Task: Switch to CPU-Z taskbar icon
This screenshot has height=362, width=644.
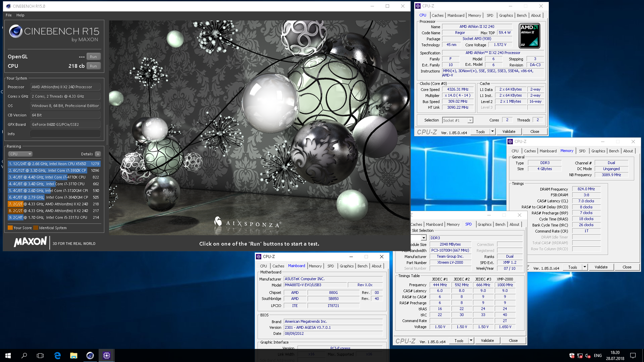Action: (106, 355)
